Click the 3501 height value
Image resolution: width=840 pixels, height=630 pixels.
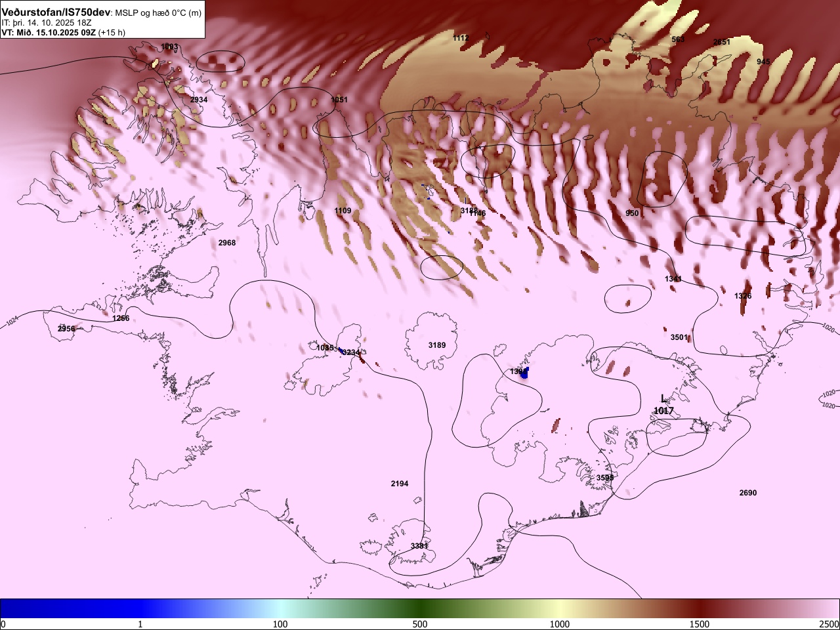tap(679, 337)
